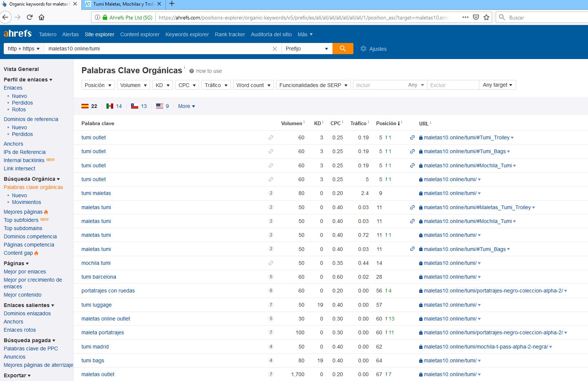This screenshot has width=588, height=381.
Task: Open Rank tracker in the top menu
Action: click(230, 34)
